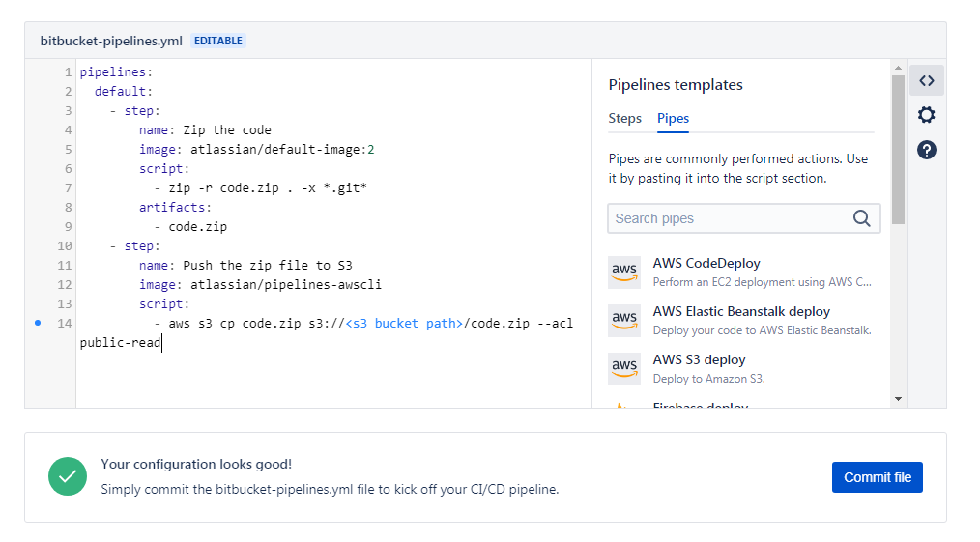Click the 'default:' text on line 2
This screenshot has height=542, width=980.
pyautogui.click(x=123, y=91)
